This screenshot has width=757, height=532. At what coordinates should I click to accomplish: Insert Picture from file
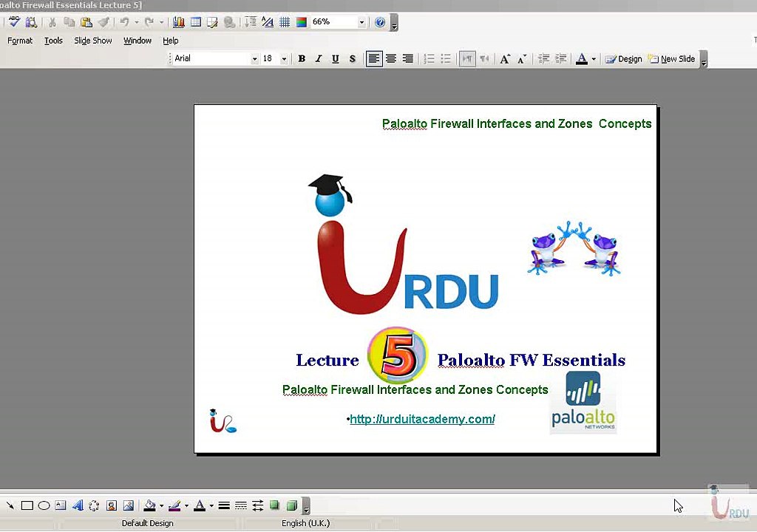click(129, 505)
